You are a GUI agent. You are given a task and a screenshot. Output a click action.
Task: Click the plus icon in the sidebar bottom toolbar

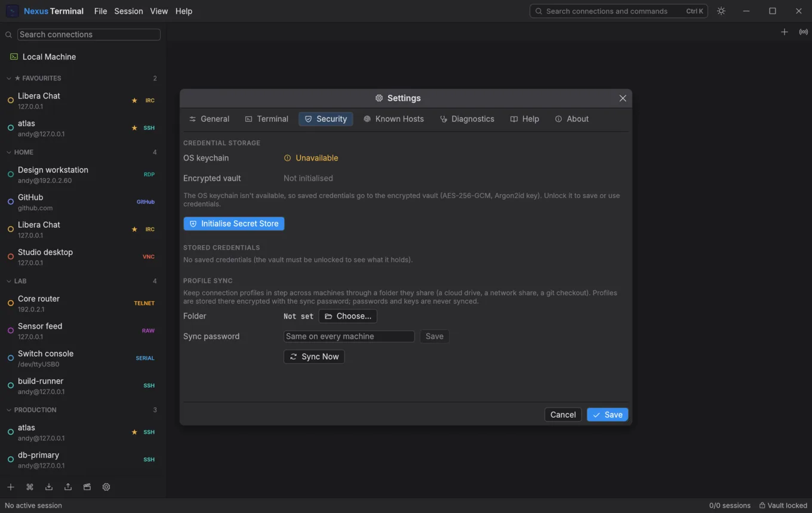point(11,487)
